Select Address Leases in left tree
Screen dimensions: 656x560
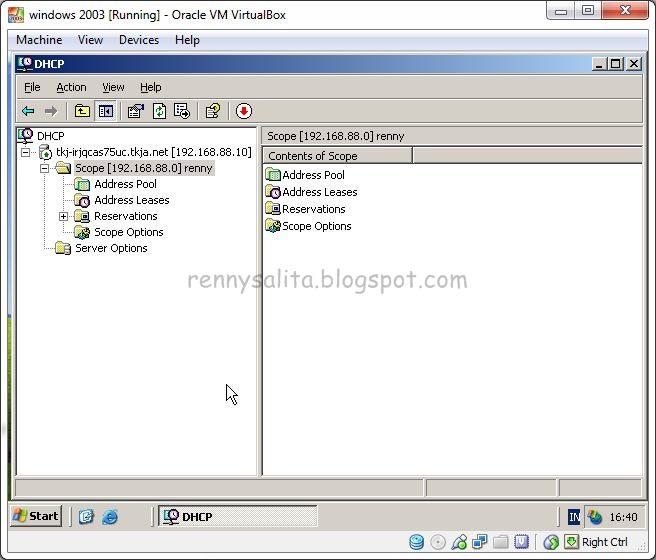coord(132,200)
